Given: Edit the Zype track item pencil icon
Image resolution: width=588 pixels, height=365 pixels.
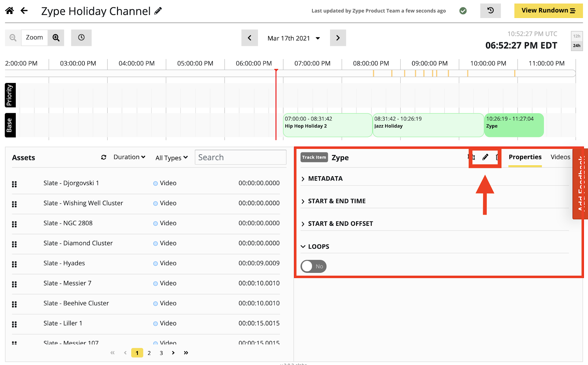Looking at the screenshot, I should [485, 157].
